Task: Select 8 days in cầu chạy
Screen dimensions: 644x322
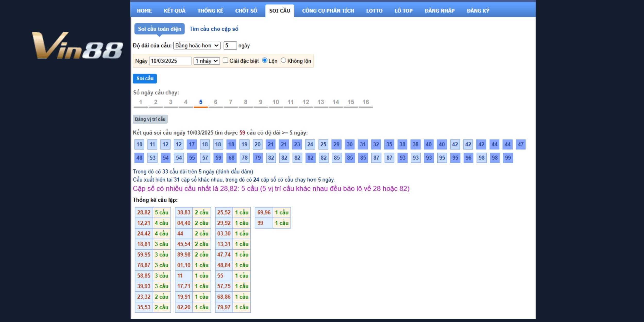Action: [246, 102]
